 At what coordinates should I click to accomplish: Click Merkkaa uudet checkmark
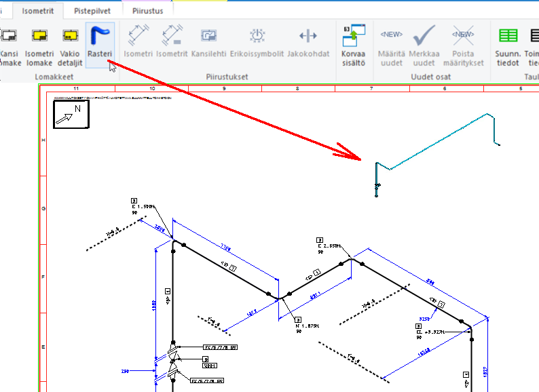pyautogui.click(x=424, y=36)
